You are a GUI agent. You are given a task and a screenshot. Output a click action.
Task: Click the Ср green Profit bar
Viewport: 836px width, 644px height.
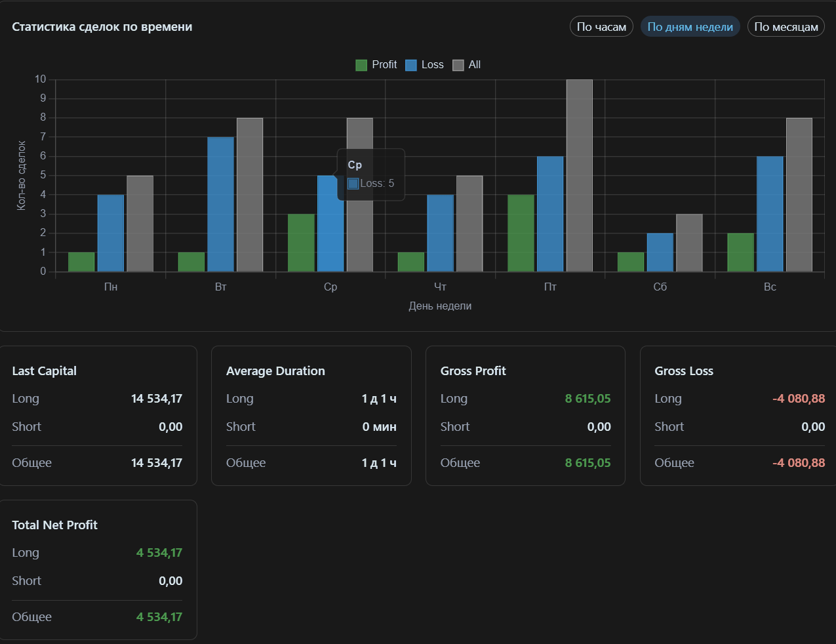click(x=301, y=243)
